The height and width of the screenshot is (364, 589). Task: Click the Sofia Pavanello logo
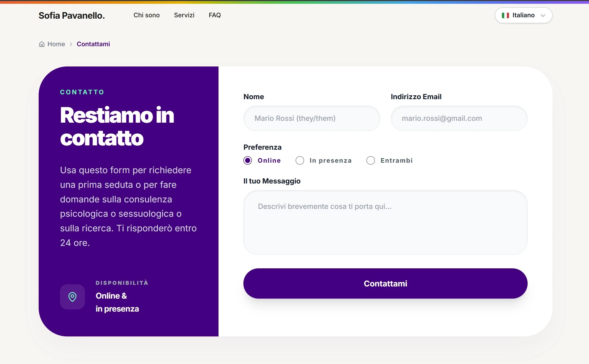[72, 15]
